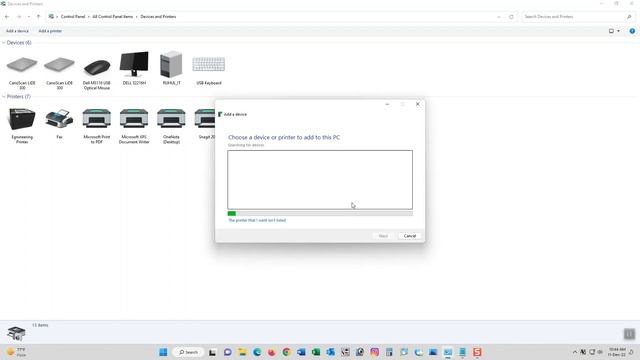640x360 pixels.
Task: Open Google Chrome from the taskbar
Action: click(x=286, y=352)
